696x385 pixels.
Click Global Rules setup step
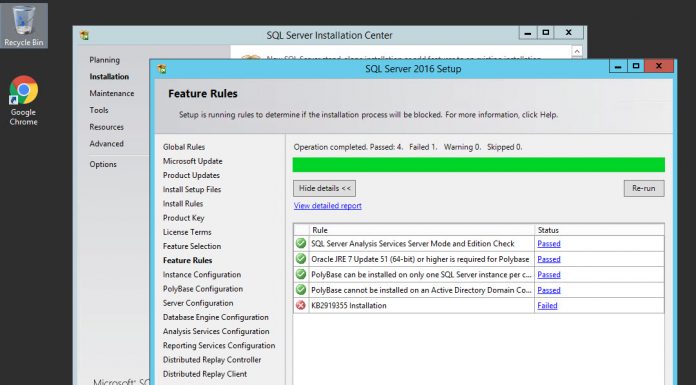click(x=184, y=147)
